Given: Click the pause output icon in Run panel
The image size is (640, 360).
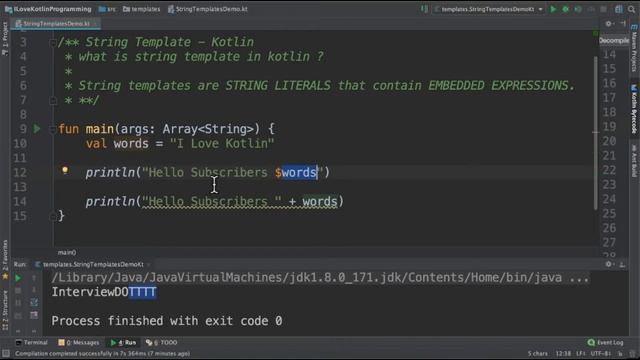Looking at the screenshot, I should click(18, 303).
